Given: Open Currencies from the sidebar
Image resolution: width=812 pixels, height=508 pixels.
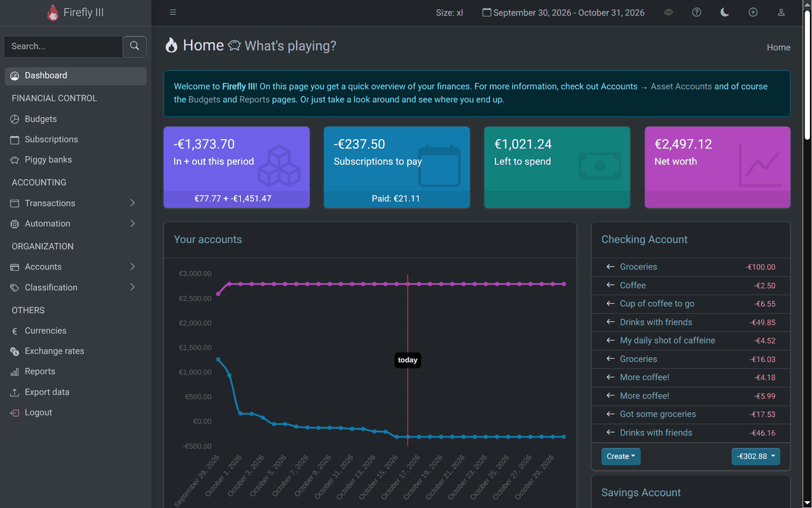Looking at the screenshot, I should [x=75, y=331].
